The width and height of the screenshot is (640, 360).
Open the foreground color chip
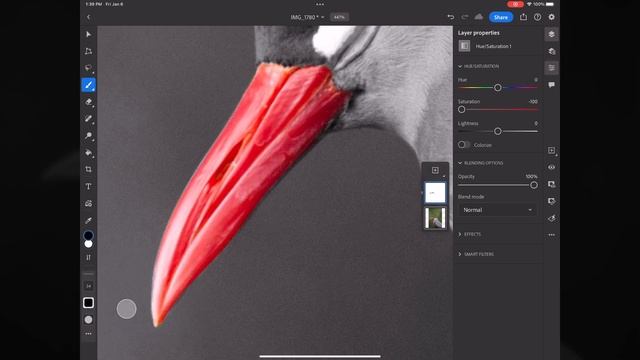88,236
